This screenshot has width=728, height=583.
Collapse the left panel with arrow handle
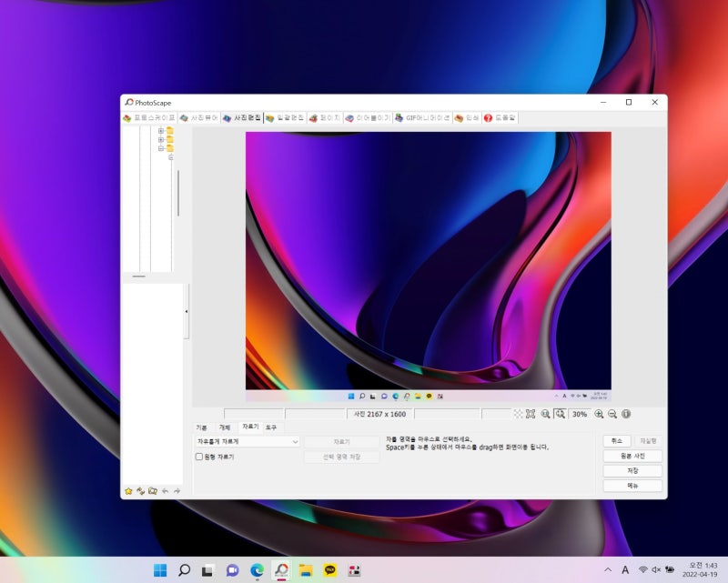click(187, 311)
